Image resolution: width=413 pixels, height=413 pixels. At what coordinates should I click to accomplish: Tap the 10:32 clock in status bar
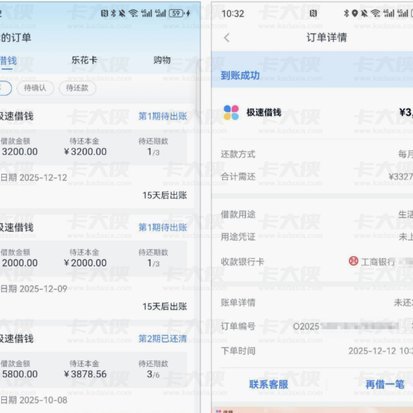pyautogui.click(x=233, y=14)
